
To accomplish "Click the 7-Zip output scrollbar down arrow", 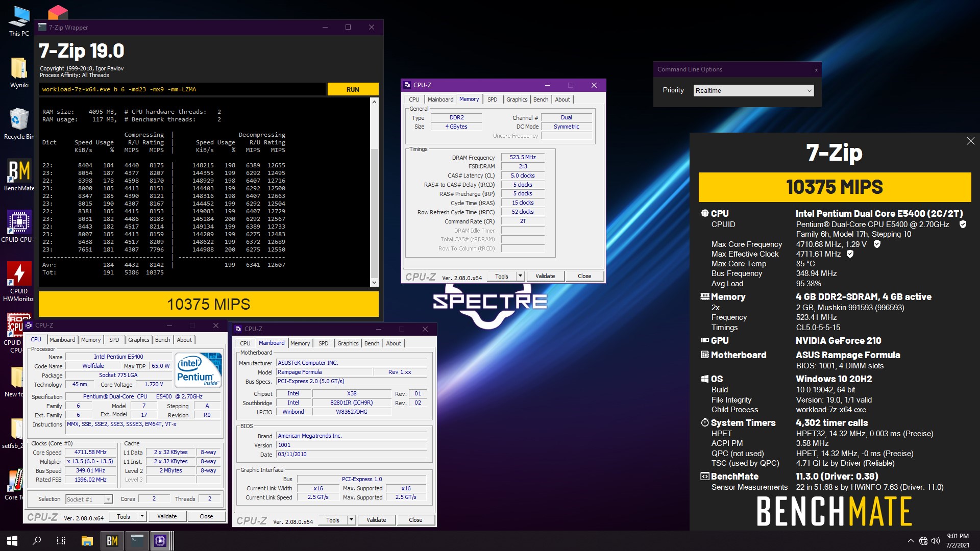I will click(x=374, y=283).
